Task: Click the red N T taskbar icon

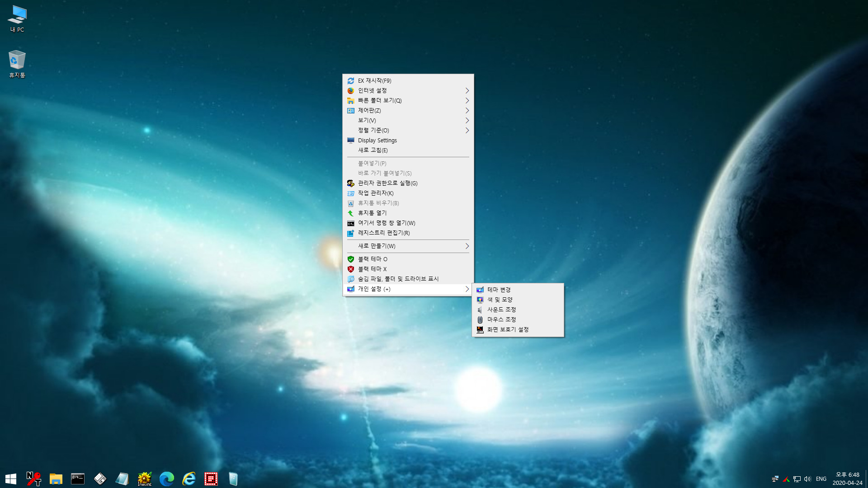Action: click(33, 479)
